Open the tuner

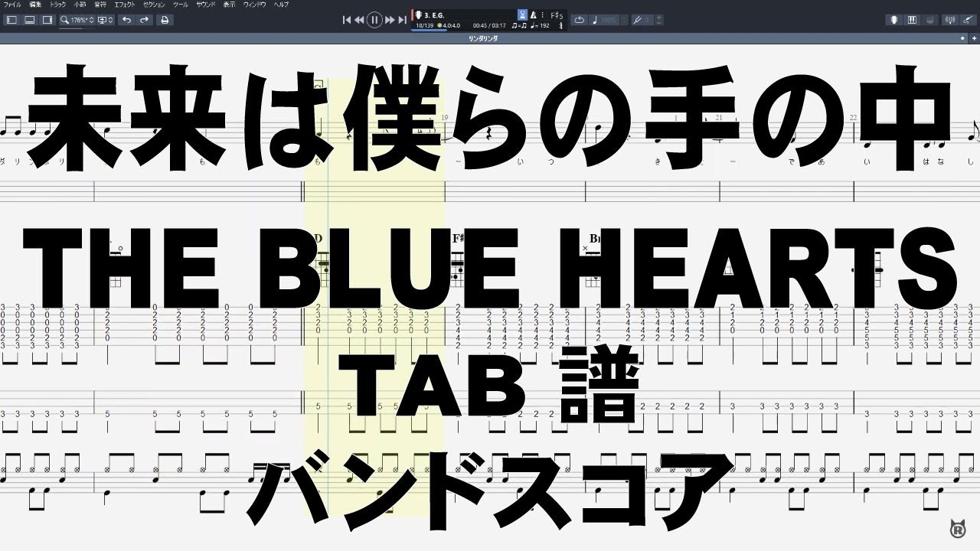click(950, 20)
